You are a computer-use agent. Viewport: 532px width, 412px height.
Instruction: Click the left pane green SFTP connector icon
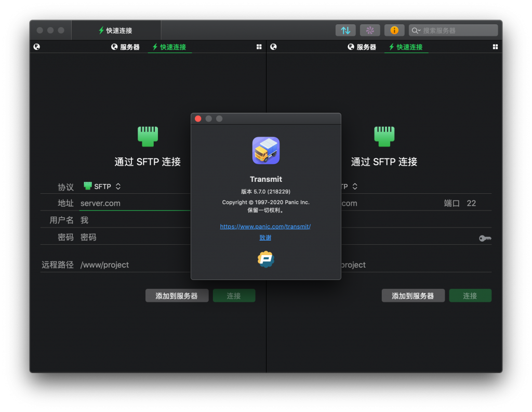pos(148,137)
